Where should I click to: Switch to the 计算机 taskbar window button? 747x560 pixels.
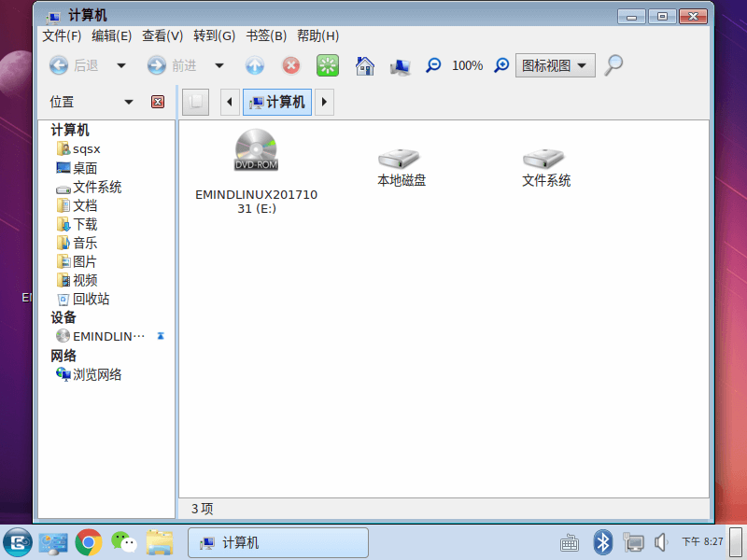(278, 542)
